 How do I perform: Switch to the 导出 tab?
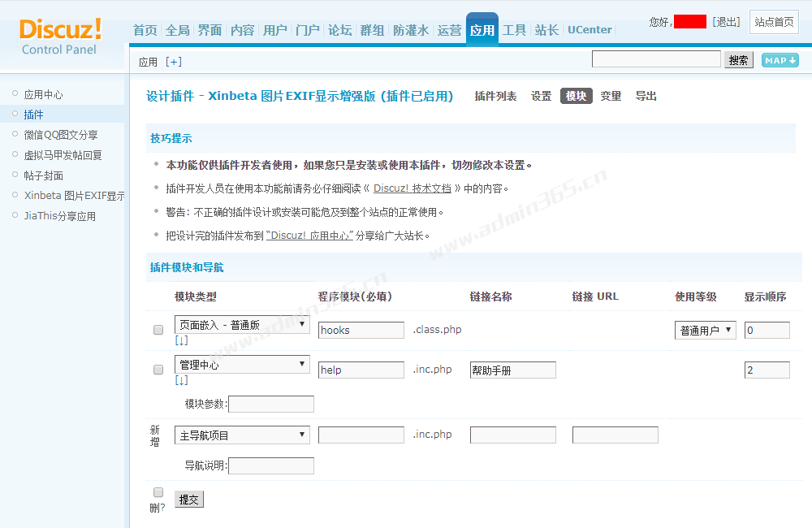pyautogui.click(x=646, y=96)
